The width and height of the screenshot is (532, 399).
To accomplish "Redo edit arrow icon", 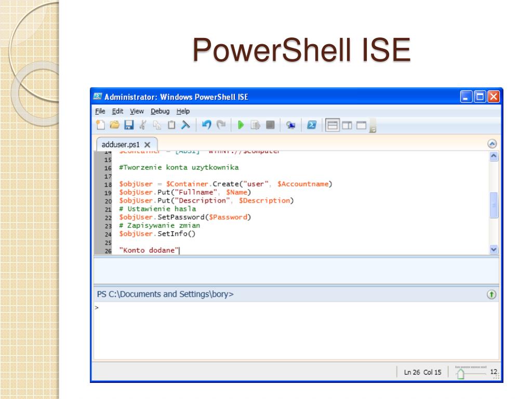I will pyautogui.click(x=221, y=125).
